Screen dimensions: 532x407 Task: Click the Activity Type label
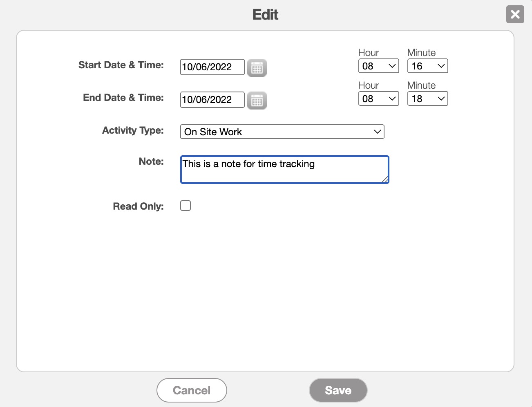[133, 130]
